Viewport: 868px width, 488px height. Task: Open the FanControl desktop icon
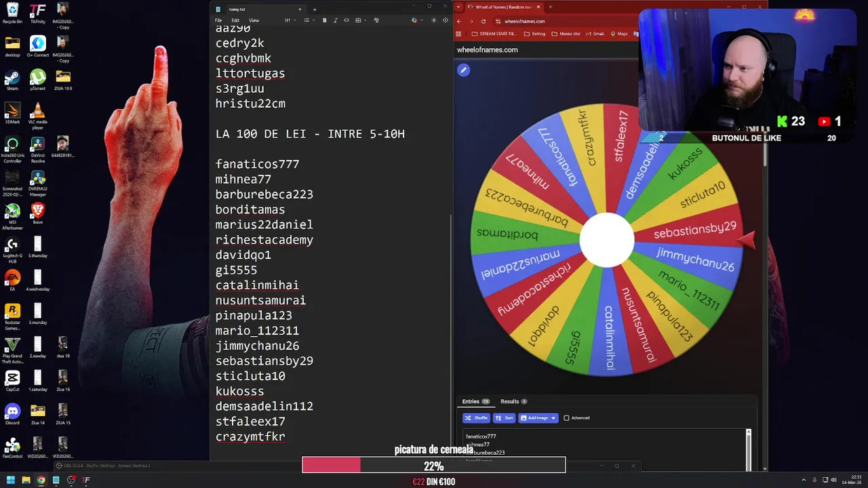[x=12, y=447]
